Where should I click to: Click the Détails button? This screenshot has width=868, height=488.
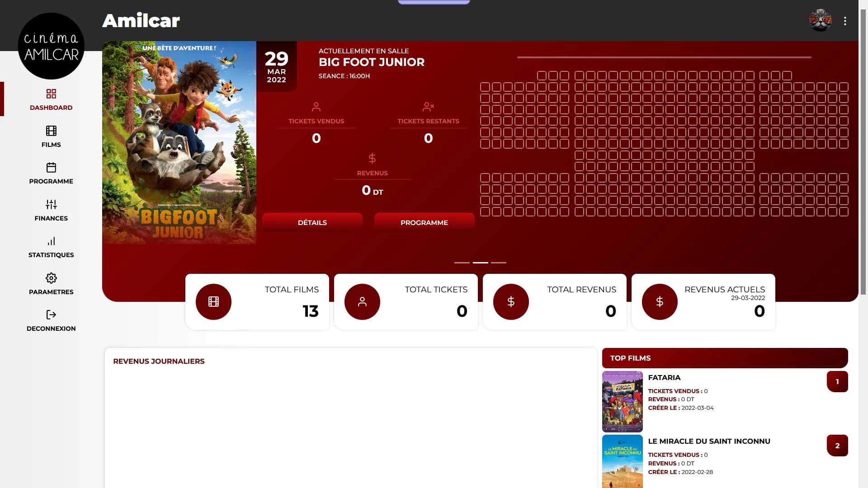pos(312,222)
